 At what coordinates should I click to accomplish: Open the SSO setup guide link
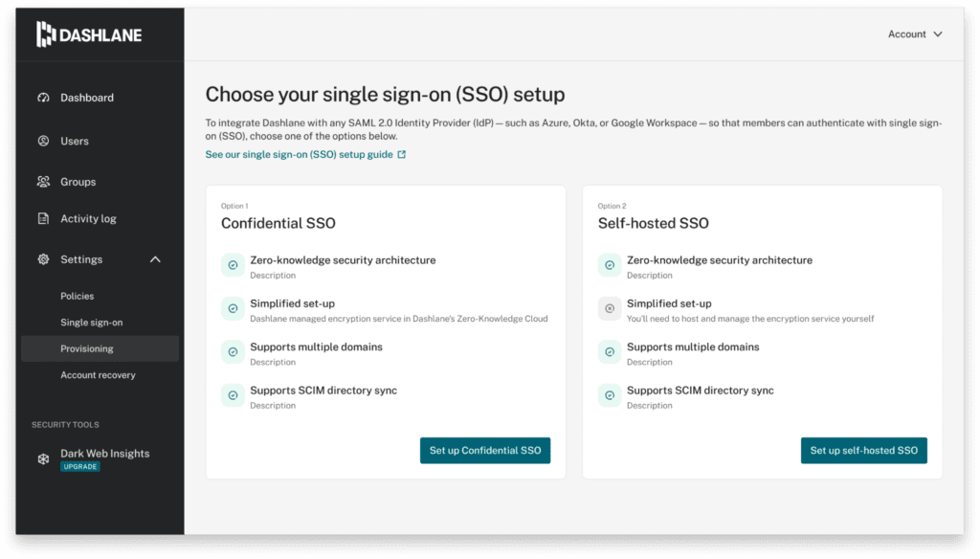point(299,154)
